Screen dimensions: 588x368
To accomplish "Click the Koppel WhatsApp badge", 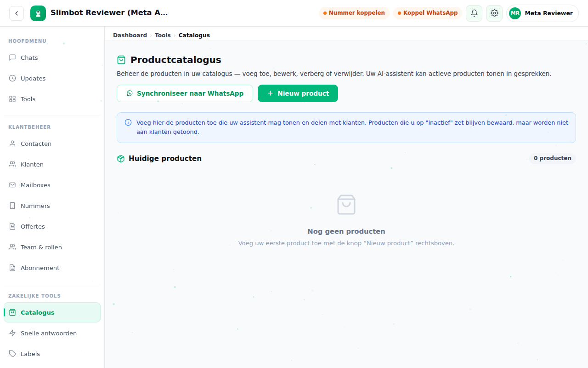I will coord(428,13).
